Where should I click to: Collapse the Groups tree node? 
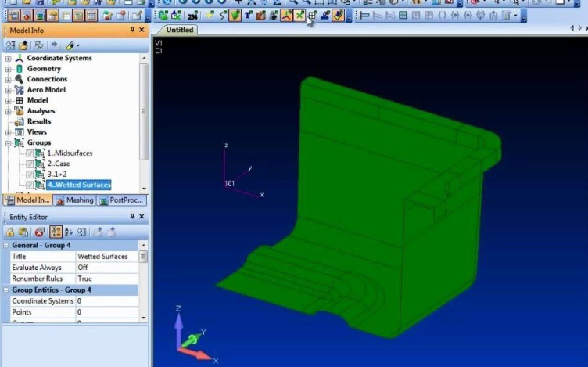pos(9,143)
